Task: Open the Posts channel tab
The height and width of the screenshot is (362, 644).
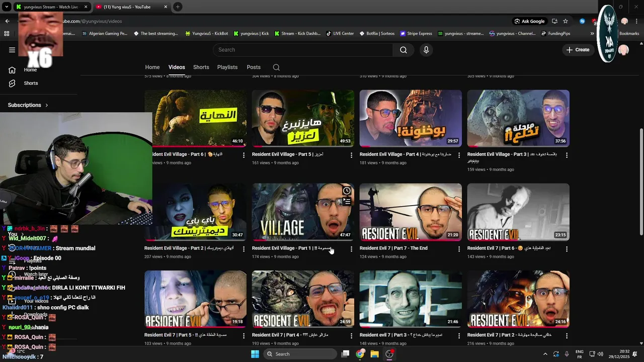Action: tap(254, 67)
